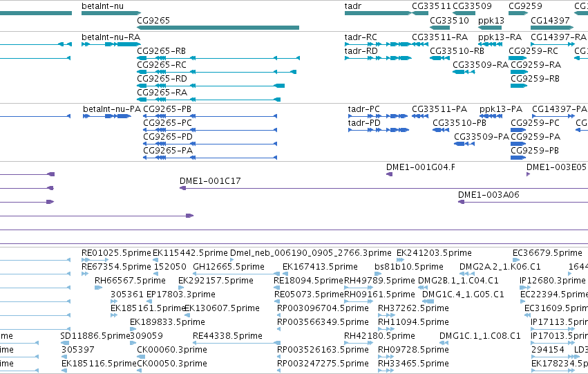Select the CG14397 gene label
Screen dimensions: 588x374
click(x=550, y=21)
